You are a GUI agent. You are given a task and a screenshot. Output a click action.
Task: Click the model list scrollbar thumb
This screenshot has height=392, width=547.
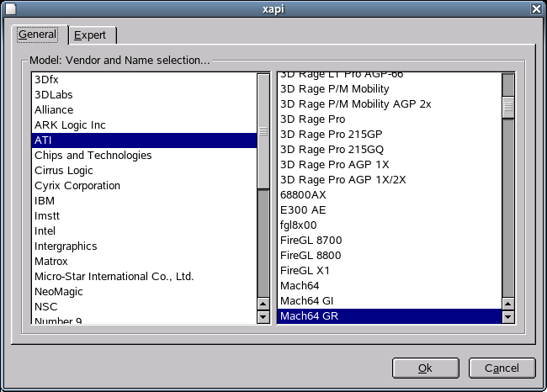[x=508, y=107]
